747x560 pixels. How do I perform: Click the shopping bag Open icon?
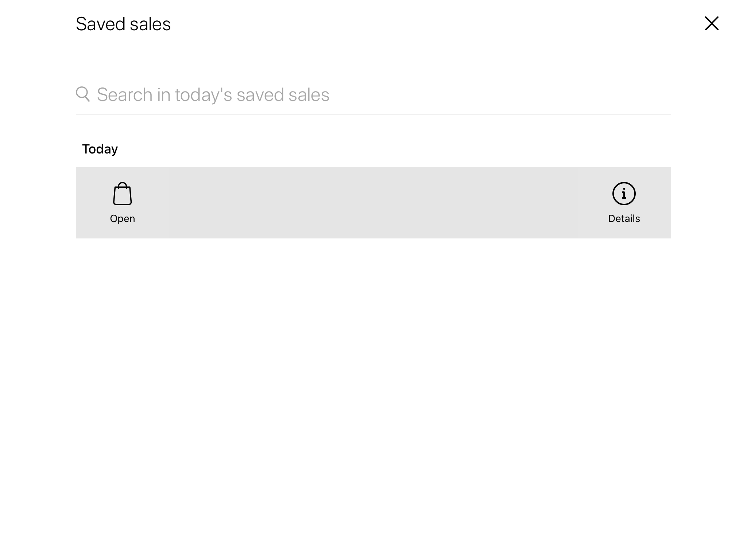122,194
